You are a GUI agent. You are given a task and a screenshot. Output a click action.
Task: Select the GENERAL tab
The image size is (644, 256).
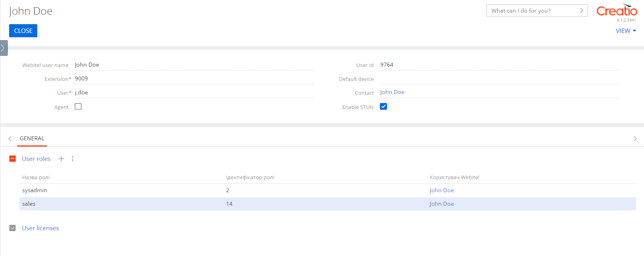pyautogui.click(x=32, y=138)
